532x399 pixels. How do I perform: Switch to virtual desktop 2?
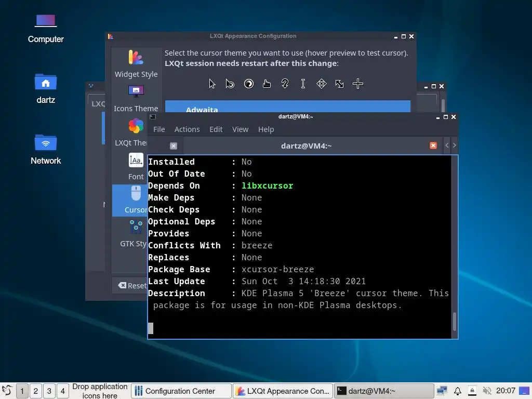[x=36, y=391]
